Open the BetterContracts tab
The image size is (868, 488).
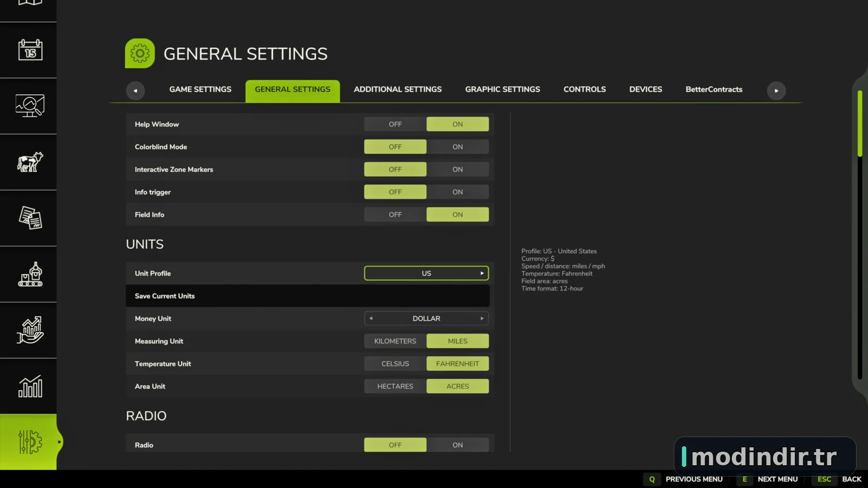714,89
